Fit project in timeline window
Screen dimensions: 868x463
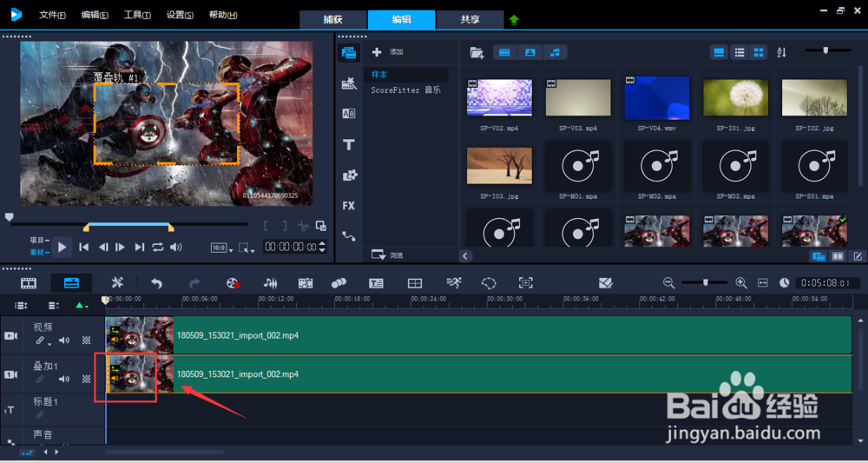click(x=763, y=283)
